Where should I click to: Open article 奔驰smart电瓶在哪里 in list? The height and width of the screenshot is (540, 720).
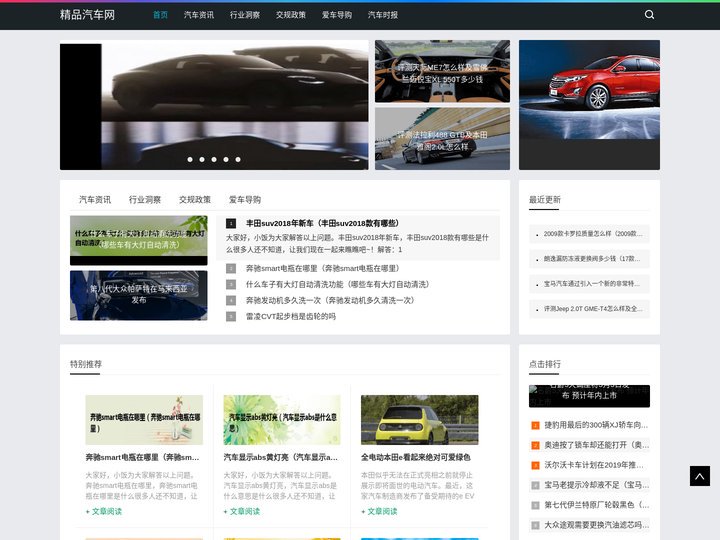(322, 268)
